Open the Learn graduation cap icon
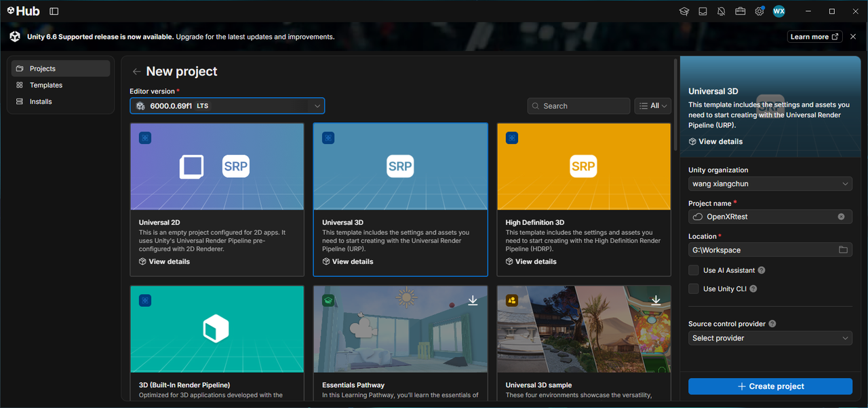The width and height of the screenshot is (868, 408). pyautogui.click(x=684, y=12)
